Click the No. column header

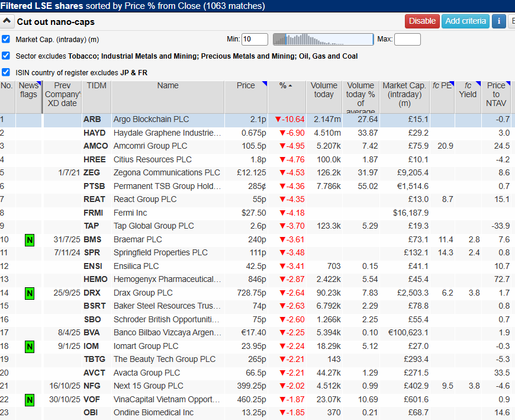click(7, 97)
